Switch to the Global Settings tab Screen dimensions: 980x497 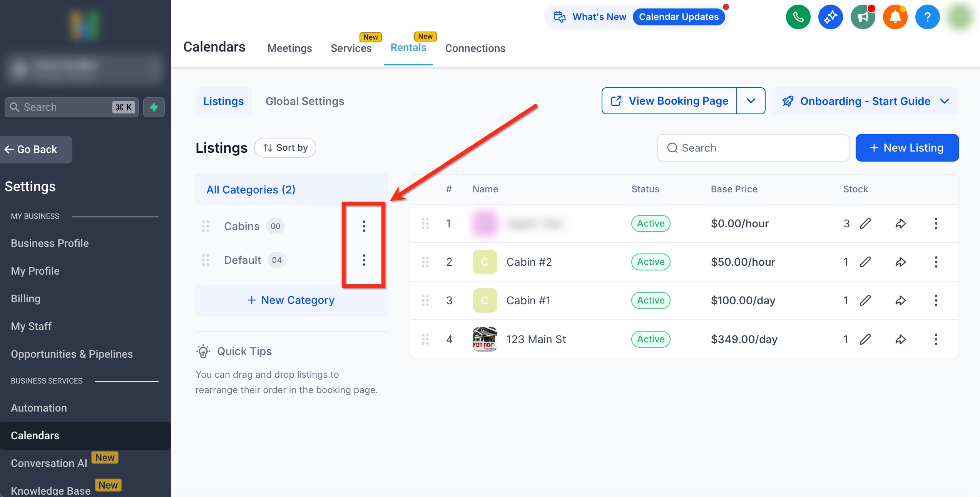[305, 101]
